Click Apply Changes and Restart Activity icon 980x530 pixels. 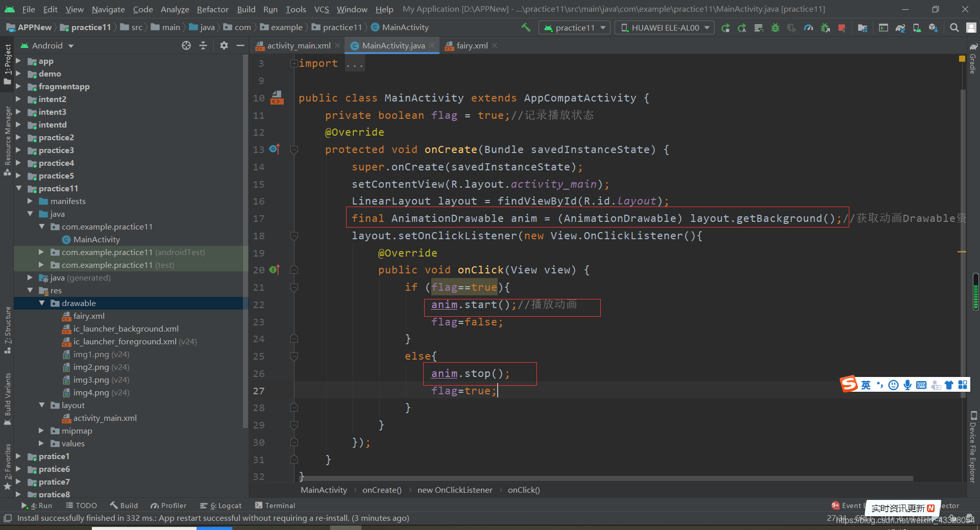click(x=742, y=28)
